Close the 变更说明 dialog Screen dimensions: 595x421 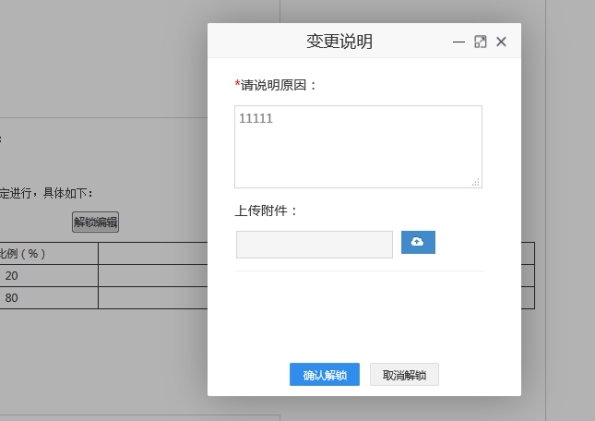[501, 42]
